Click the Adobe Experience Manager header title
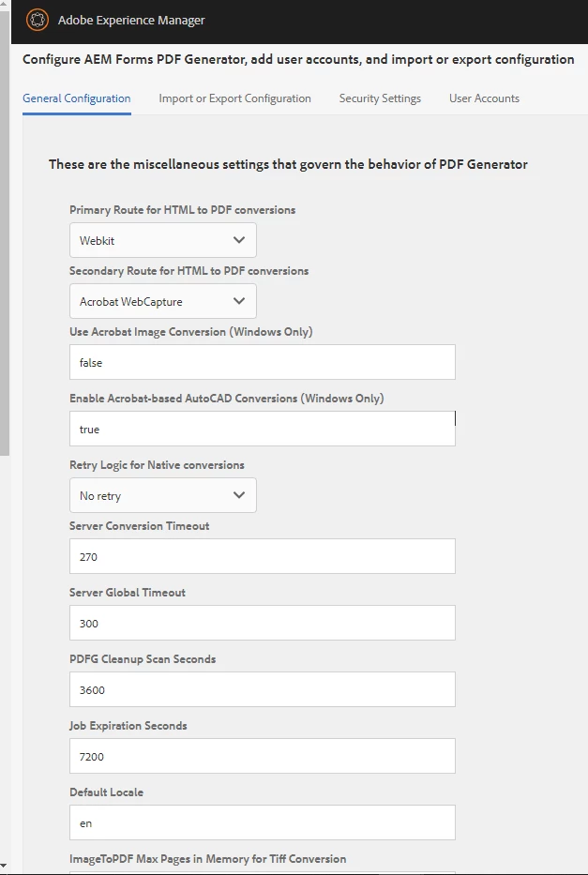588x875 pixels. [x=131, y=20]
